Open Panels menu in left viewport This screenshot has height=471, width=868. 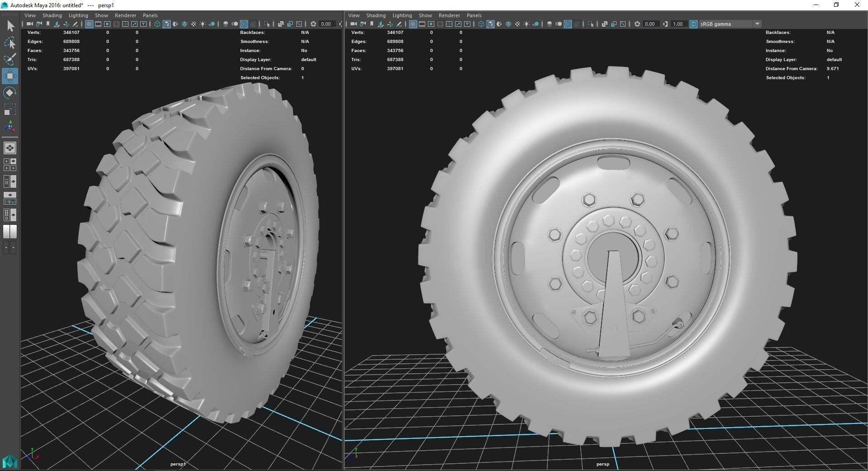pos(150,15)
